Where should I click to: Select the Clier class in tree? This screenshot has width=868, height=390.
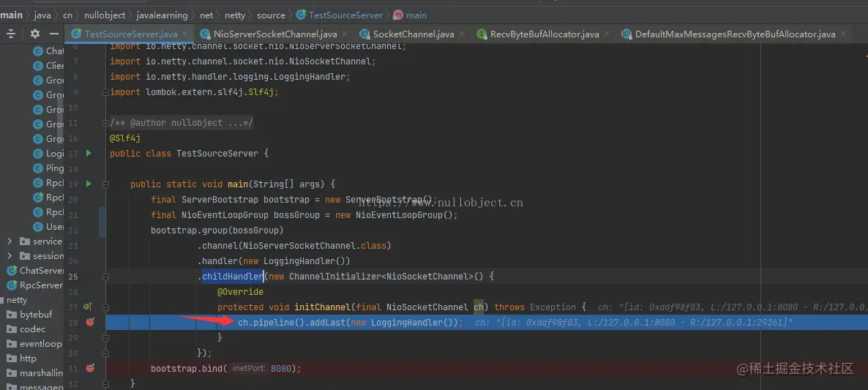(49, 65)
